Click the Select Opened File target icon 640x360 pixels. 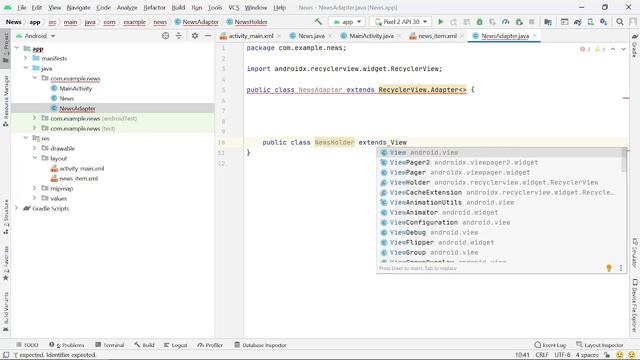point(165,36)
